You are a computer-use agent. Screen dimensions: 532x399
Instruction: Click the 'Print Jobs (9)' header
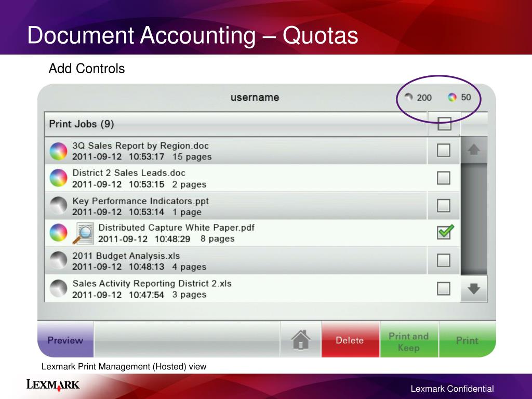82,124
